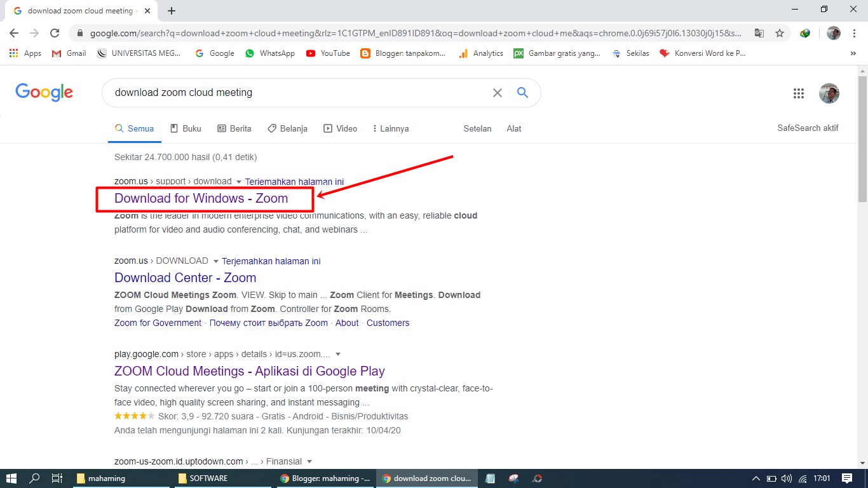Open Chrome's three-dot menu
This screenshot has height=488, width=868.
coord(854,32)
